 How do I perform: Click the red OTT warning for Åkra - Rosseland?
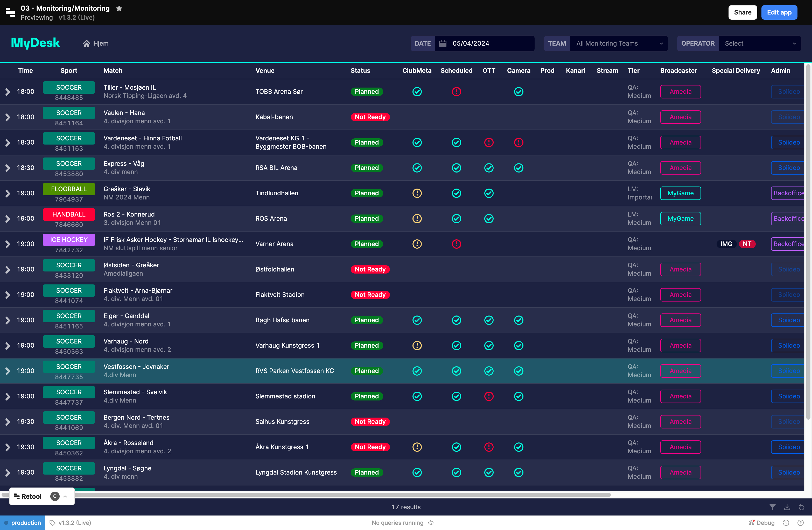[488, 447]
